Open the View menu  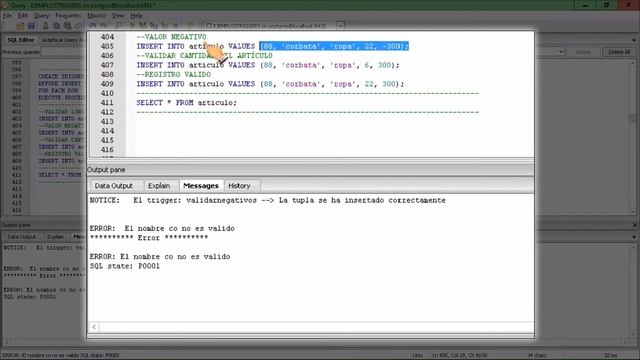tap(118, 16)
